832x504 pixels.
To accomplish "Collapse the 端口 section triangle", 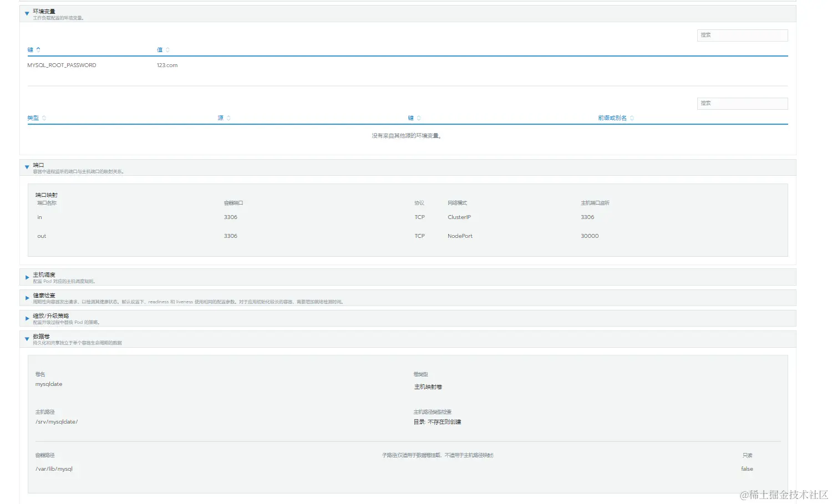I will point(27,167).
